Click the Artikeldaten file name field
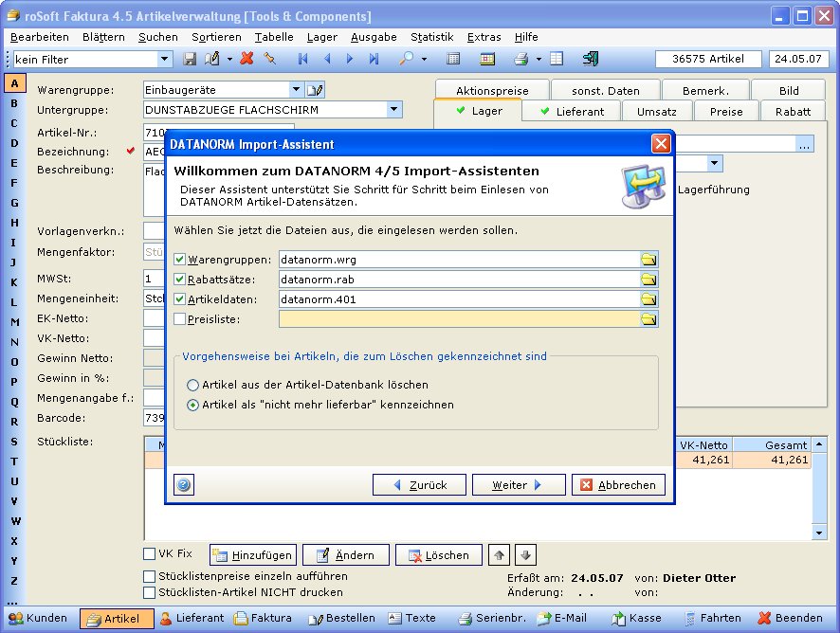This screenshot has height=633, width=840. coord(459,299)
